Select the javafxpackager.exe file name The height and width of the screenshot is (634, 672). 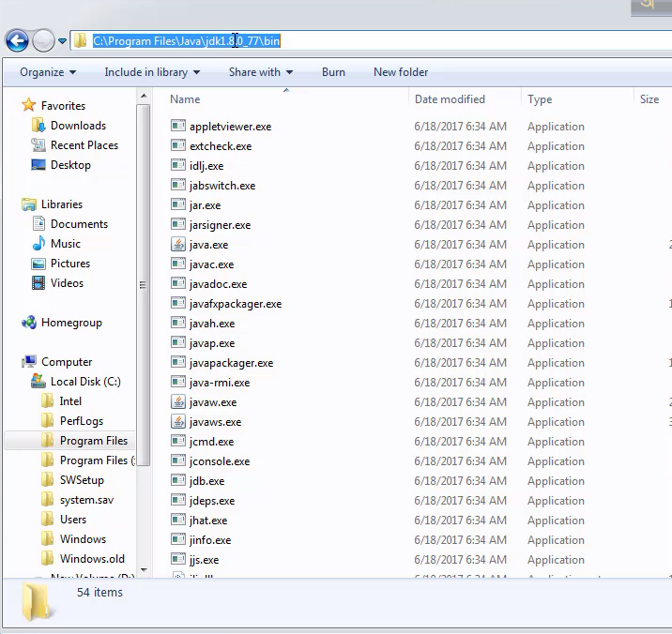(236, 304)
